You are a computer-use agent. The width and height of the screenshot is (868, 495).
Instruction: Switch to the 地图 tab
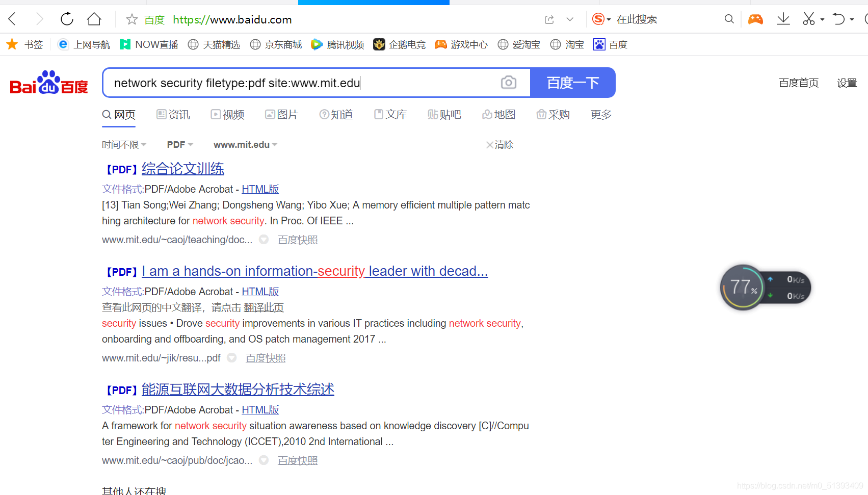click(x=499, y=115)
